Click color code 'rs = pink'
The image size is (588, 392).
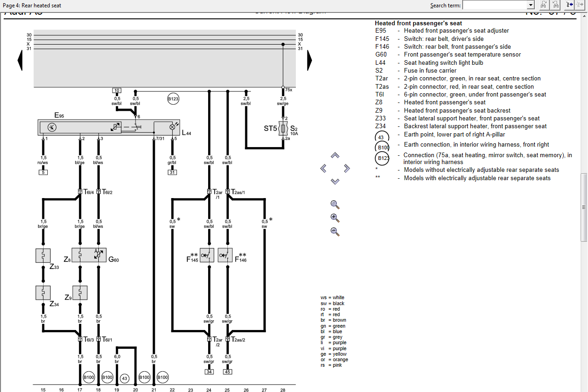tap(331, 365)
